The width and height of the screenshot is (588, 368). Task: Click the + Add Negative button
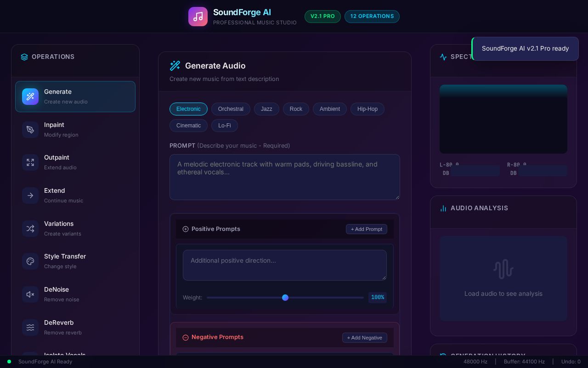click(x=365, y=338)
